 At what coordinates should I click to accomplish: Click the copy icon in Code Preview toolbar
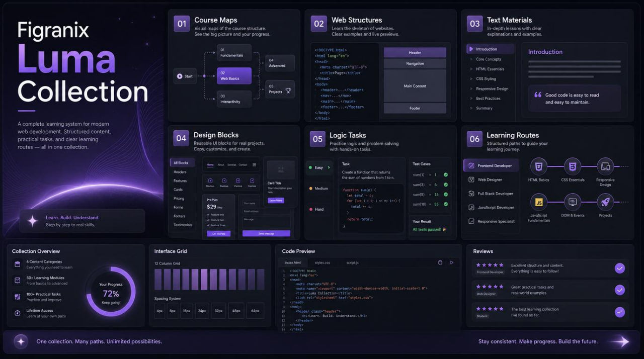440,262
